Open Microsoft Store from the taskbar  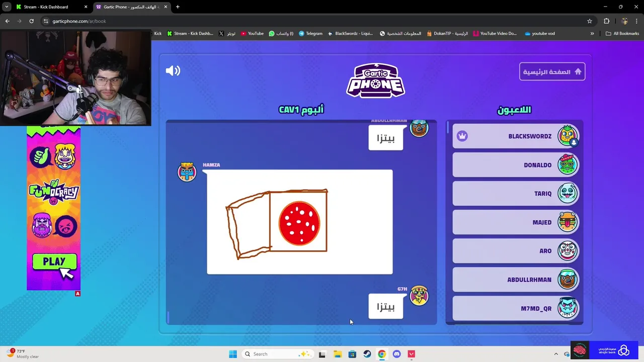352,354
